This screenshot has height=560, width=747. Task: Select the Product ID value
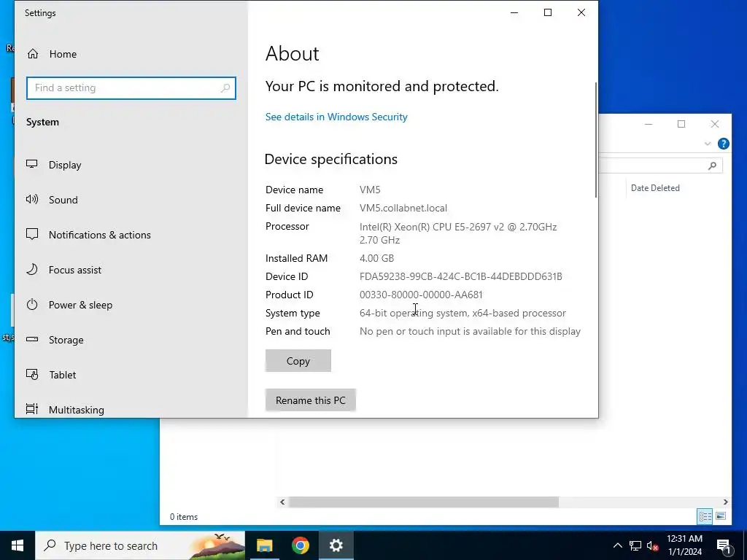[421, 295]
